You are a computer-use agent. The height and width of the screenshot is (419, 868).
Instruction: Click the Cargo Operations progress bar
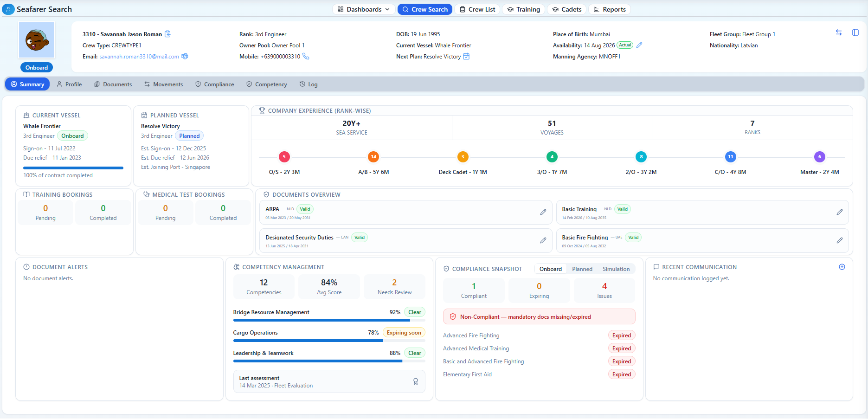[329, 341]
